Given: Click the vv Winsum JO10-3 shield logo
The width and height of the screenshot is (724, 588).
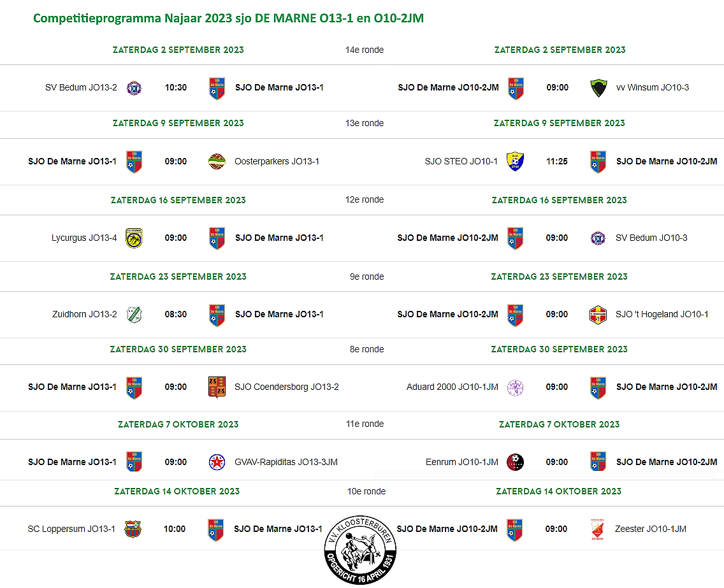Looking at the screenshot, I should (x=598, y=88).
